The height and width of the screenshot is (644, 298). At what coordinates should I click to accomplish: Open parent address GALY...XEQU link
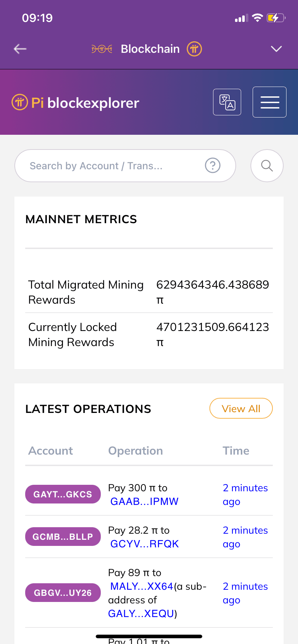(x=141, y=613)
